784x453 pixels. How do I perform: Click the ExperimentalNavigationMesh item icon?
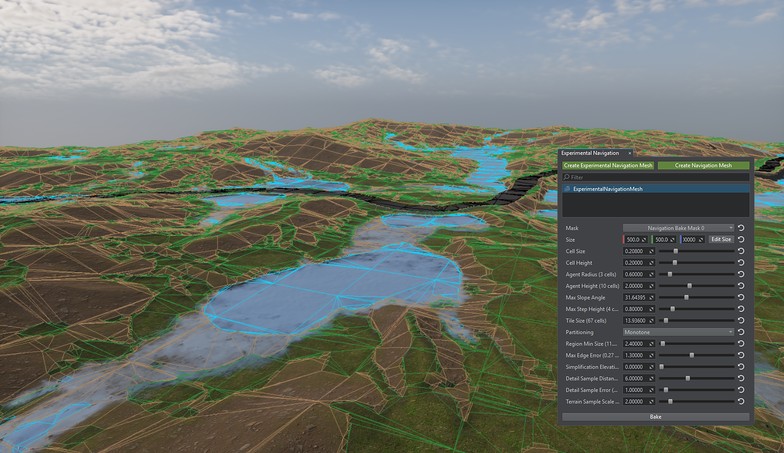(567, 189)
